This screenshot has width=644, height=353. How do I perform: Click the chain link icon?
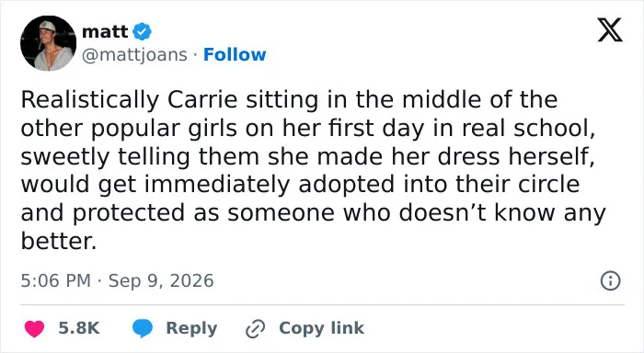point(255,329)
